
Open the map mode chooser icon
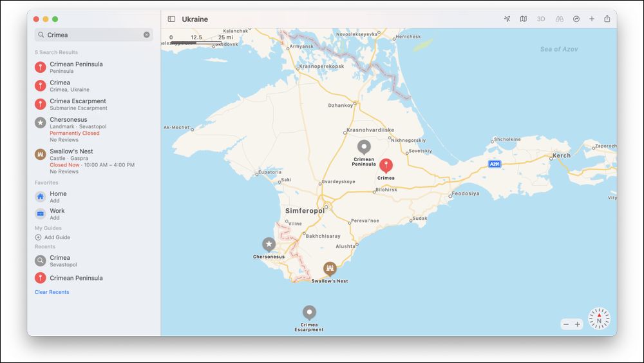coord(523,19)
